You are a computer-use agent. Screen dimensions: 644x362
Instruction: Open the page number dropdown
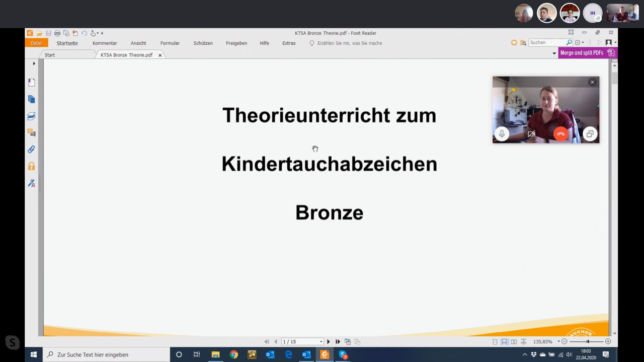[321, 342]
